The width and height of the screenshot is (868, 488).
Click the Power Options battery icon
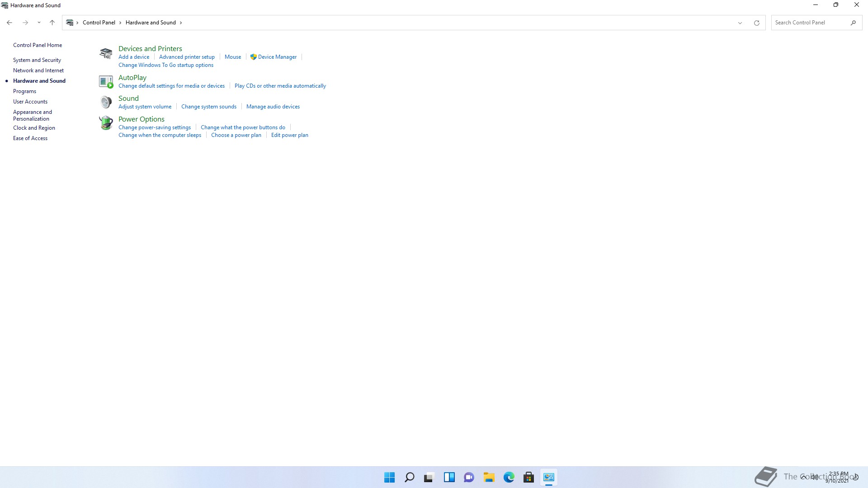[x=106, y=123]
